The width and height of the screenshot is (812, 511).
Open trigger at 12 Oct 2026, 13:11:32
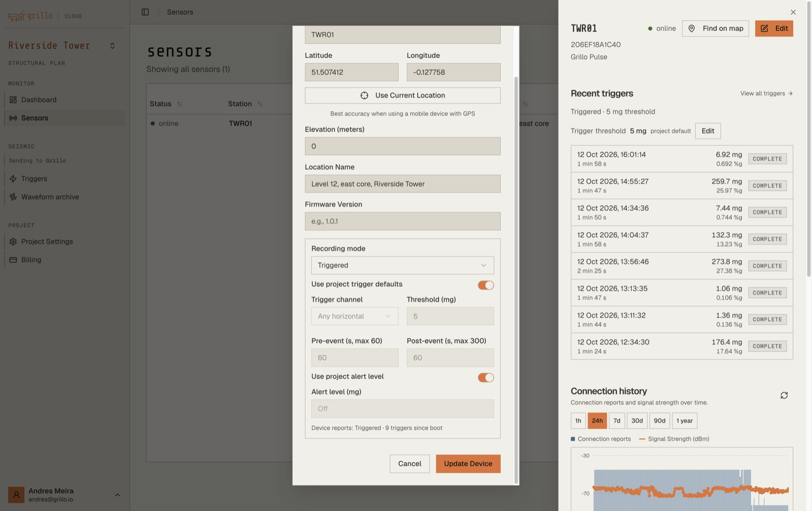[682, 320]
